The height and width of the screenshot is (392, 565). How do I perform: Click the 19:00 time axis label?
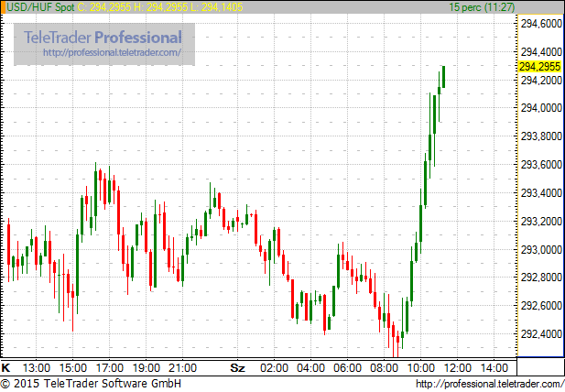tap(147, 368)
